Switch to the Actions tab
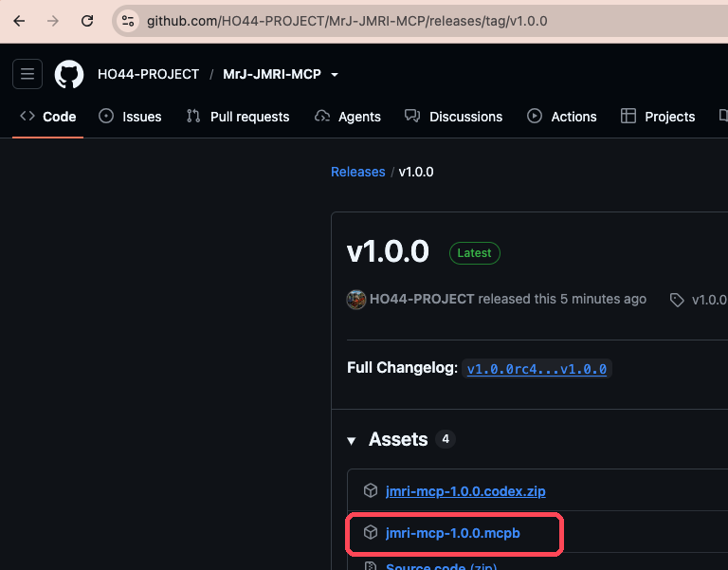Image resolution: width=728 pixels, height=570 pixels. pyautogui.click(x=562, y=117)
